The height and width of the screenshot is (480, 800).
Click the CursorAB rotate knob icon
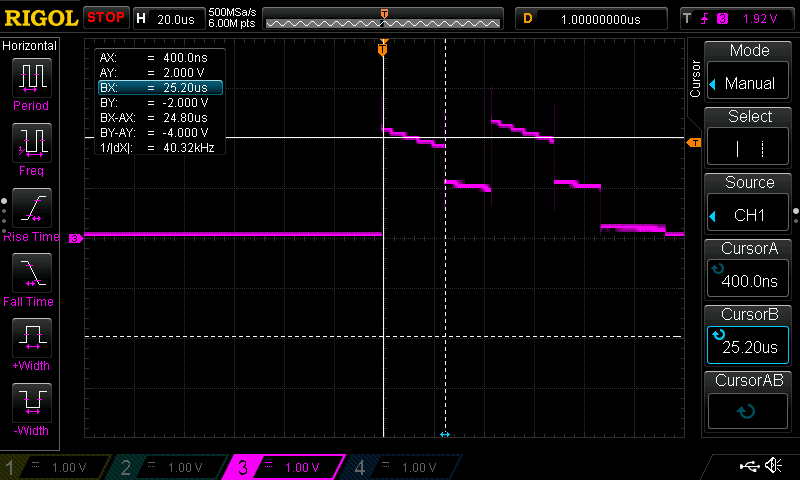point(746,411)
